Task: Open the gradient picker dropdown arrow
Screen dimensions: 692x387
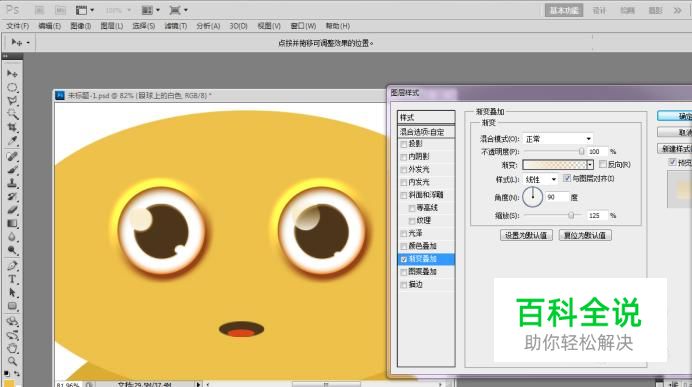Action: point(590,165)
